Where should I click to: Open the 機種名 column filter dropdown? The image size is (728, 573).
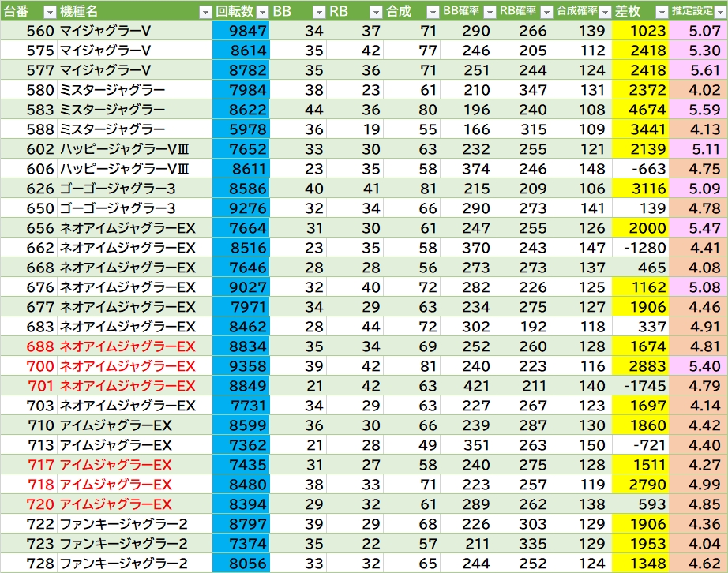[205, 12]
